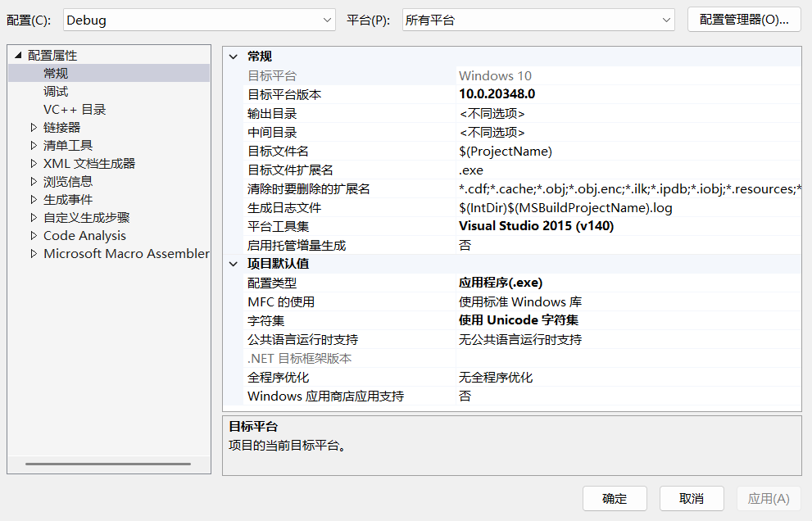Collapse the 常规 section chevron
The height and width of the screenshot is (521, 812).
click(234, 57)
